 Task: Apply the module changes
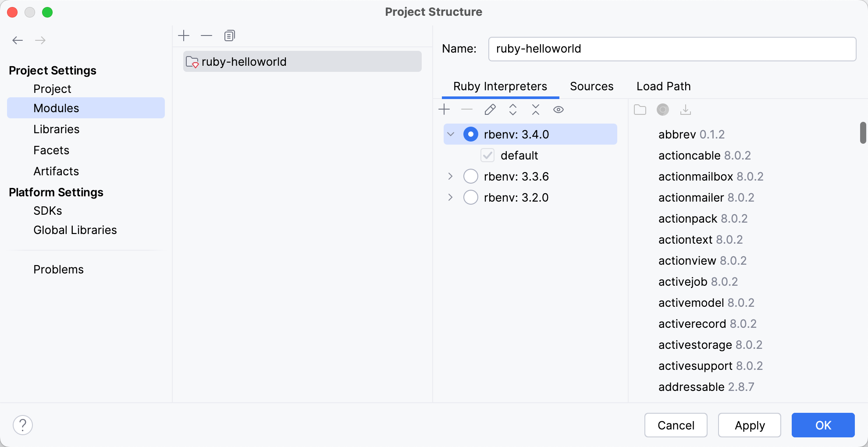749,425
